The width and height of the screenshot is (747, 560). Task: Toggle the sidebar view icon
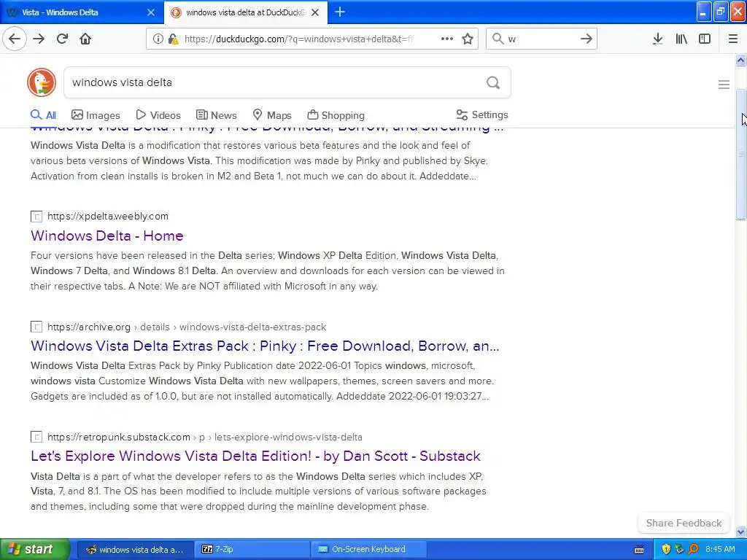(x=705, y=39)
